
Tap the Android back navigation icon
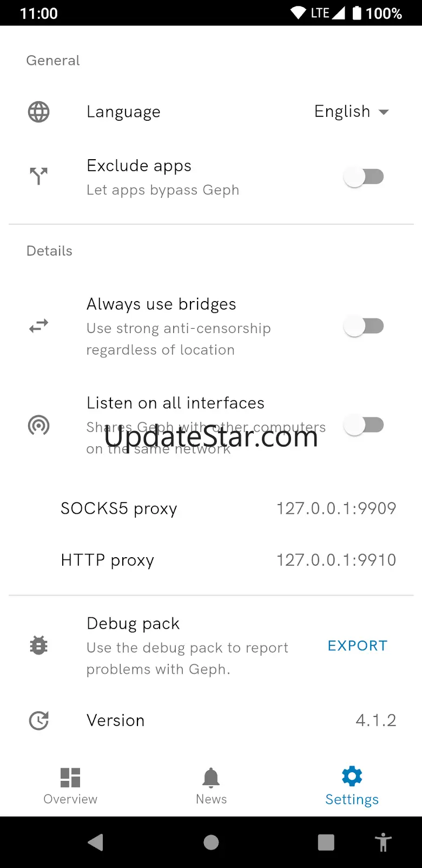[95, 842]
